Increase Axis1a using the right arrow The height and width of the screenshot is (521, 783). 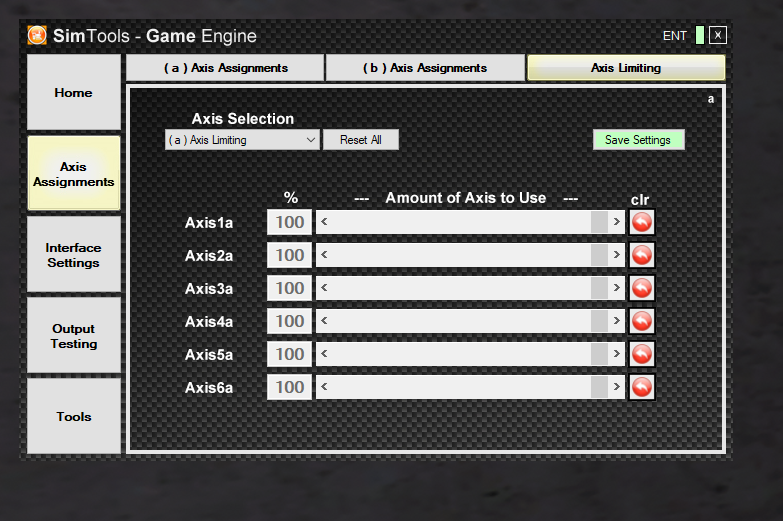(616, 222)
